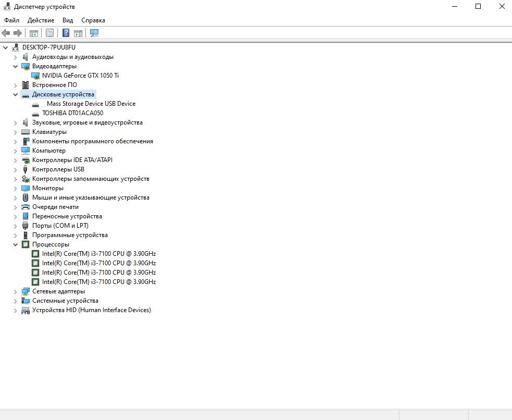Select the Дисковые устройства label
The image size is (512, 420).
(x=63, y=94)
